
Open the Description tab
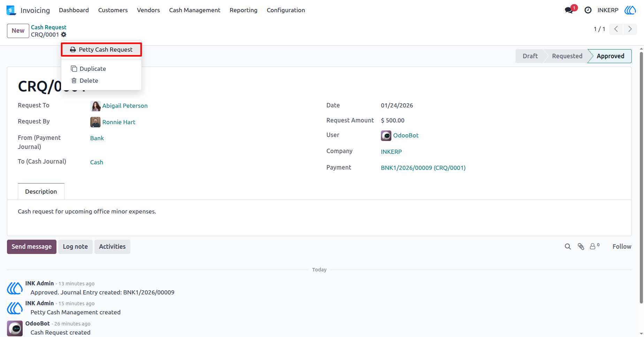coord(41,192)
